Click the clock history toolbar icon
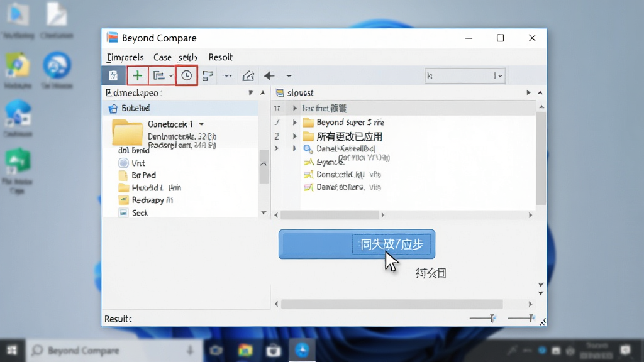Viewport: 644px width, 362px height. click(186, 75)
